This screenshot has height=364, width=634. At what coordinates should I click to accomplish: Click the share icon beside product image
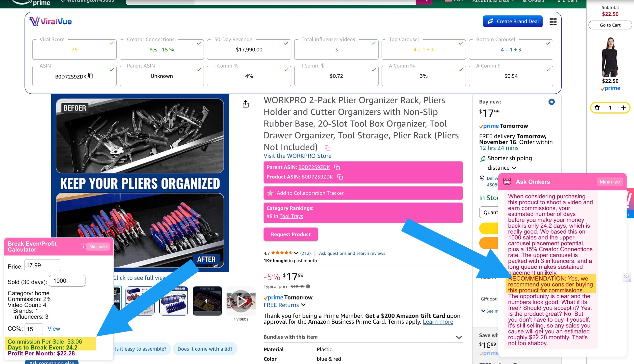point(245,104)
